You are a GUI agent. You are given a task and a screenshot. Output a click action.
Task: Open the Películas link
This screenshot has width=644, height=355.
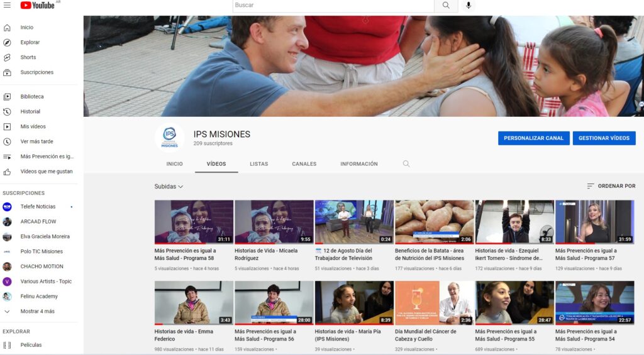point(31,345)
